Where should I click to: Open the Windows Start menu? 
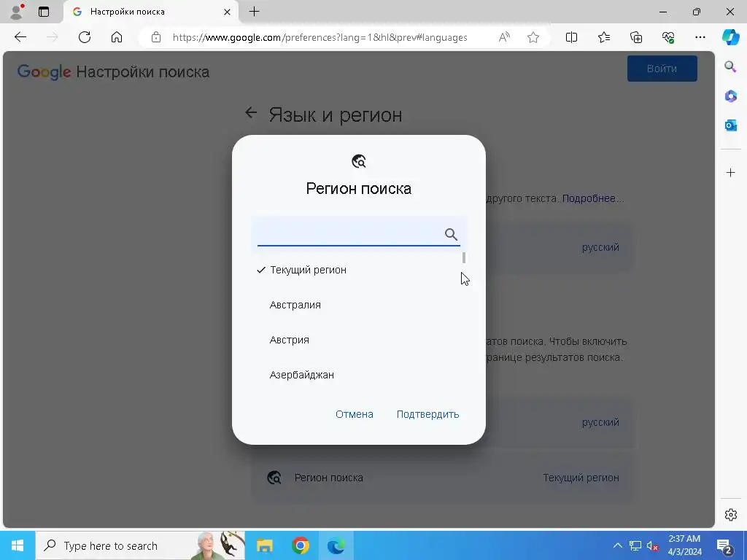(18, 545)
